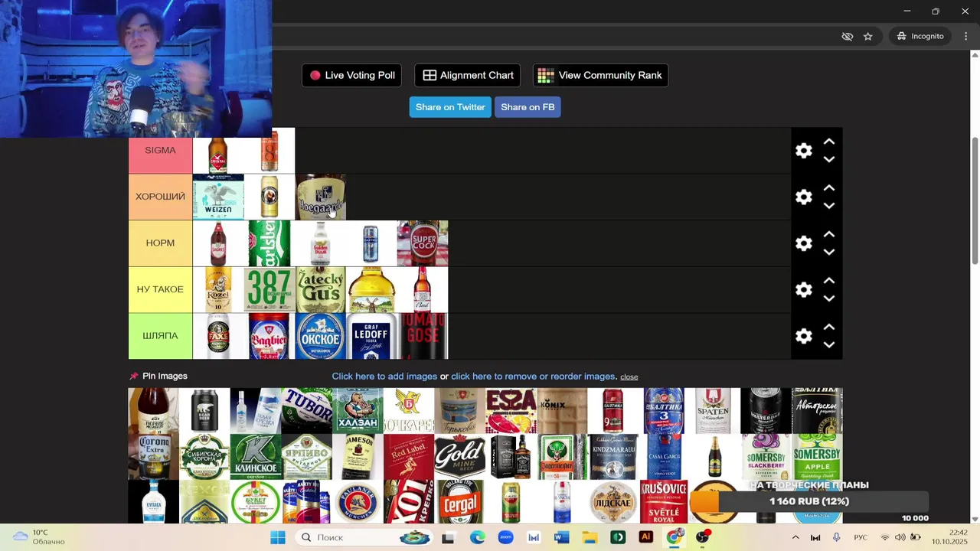The image size is (980, 551).
Task: Click the Bagbier image
Action: 269,336
